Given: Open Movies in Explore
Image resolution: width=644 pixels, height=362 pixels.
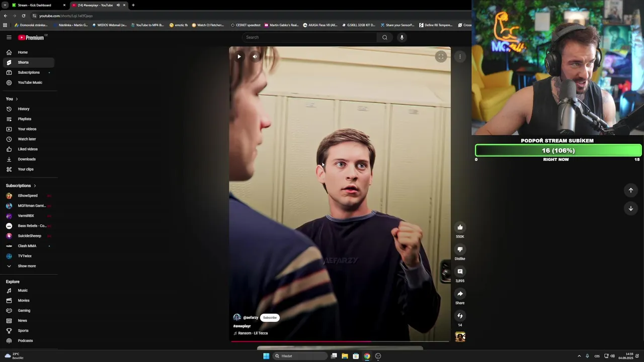Looking at the screenshot, I should (28, 300).
